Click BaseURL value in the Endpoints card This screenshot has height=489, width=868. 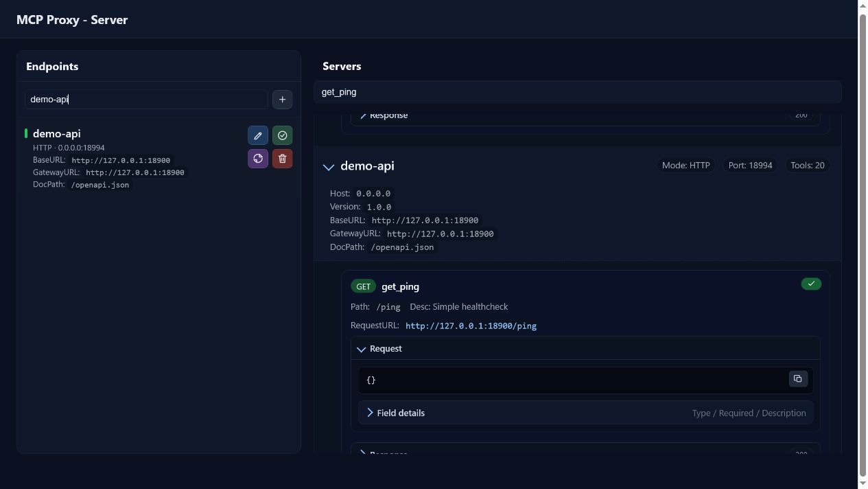[121, 160]
